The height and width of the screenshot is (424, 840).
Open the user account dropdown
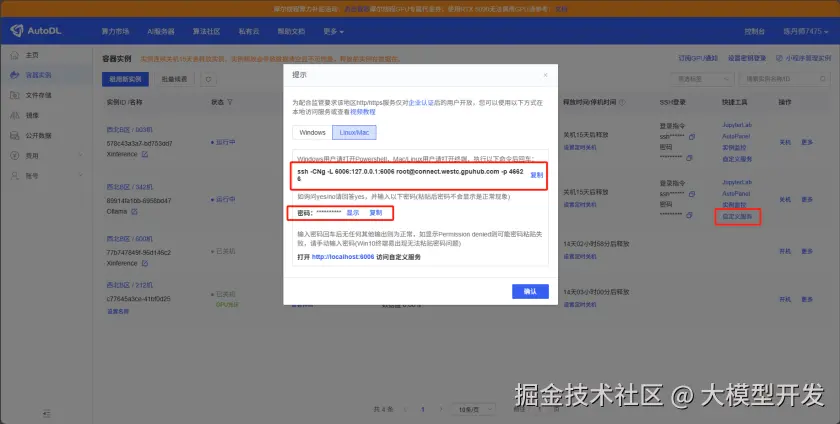805,32
